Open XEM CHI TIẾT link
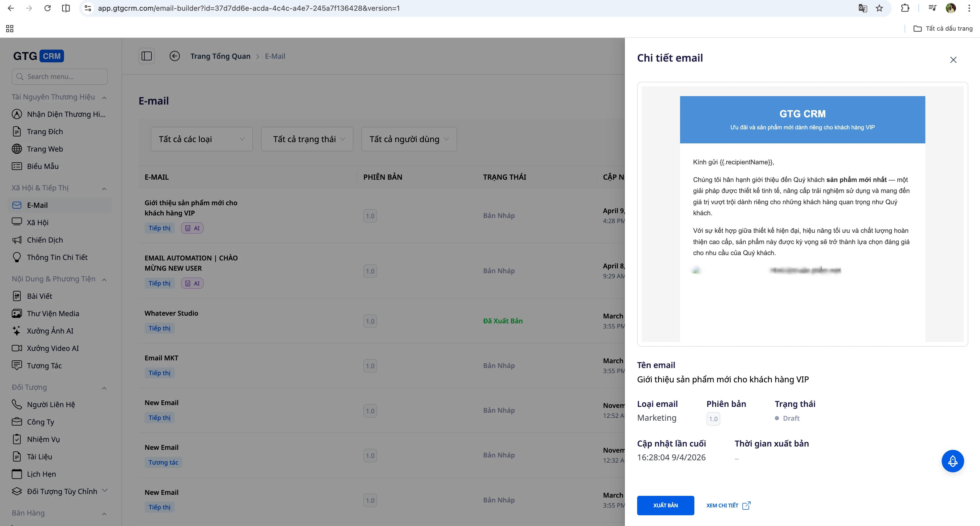The width and height of the screenshot is (980, 526). click(728, 505)
